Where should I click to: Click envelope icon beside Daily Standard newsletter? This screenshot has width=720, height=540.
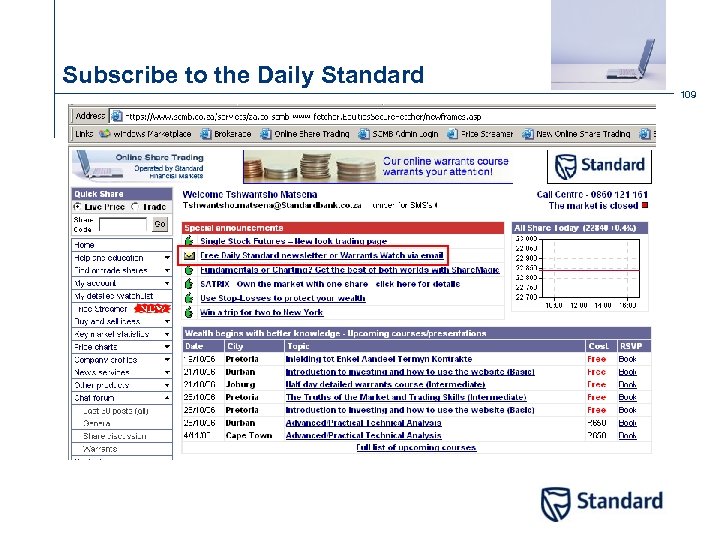coord(189,255)
